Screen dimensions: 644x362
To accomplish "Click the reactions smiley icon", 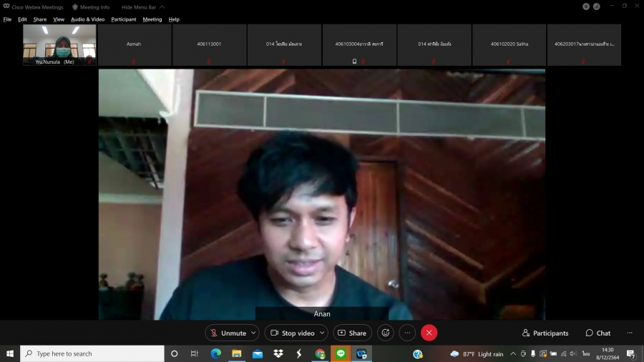I will coord(386,333).
